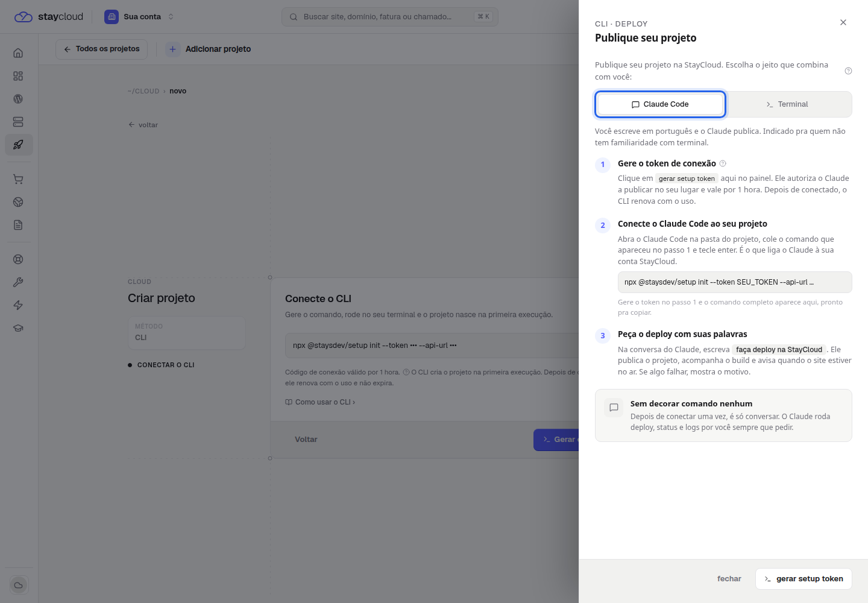Click the 'Peça o deploy com suas palavras' heading
Image resolution: width=868 pixels, height=603 pixels.
point(682,334)
